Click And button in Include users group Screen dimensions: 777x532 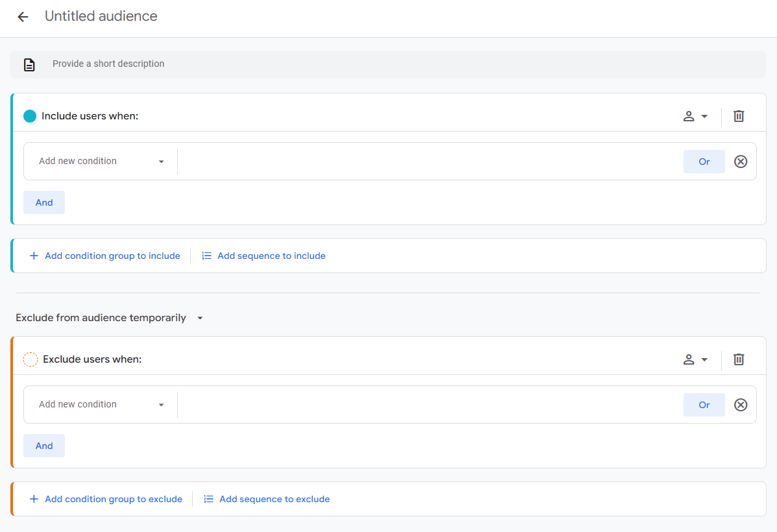click(x=44, y=202)
